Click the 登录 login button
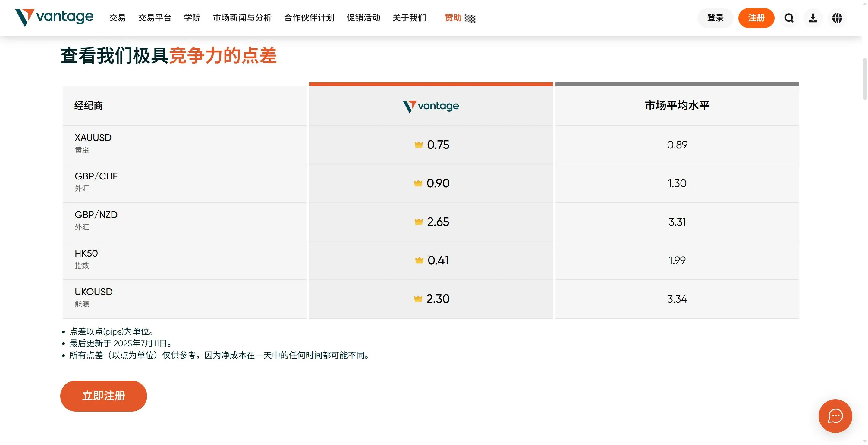Screen dimensions: 868x445 (715, 18)
